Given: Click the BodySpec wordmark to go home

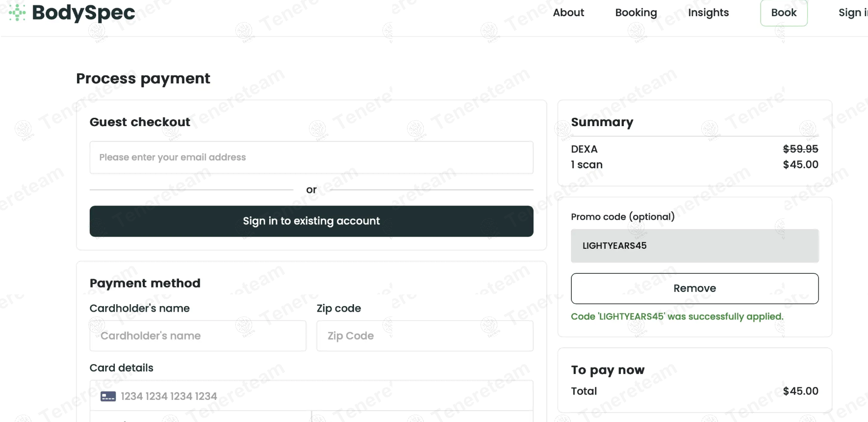Looking at the screenshot, I should point(83,13).
